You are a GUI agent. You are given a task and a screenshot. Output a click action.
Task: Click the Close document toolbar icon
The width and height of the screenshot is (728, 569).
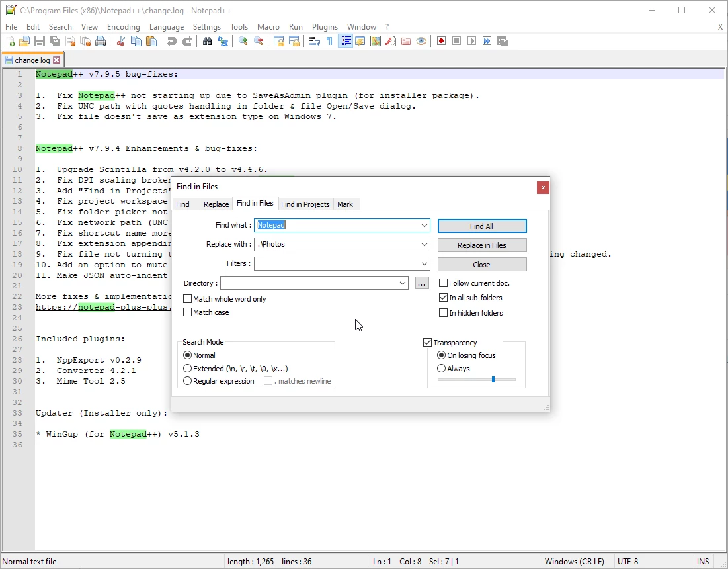click(70, 41)
